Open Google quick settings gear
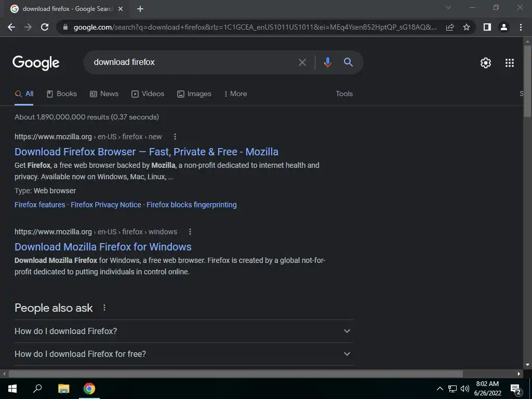Screen dimensions: 532x399 [486, 63]
